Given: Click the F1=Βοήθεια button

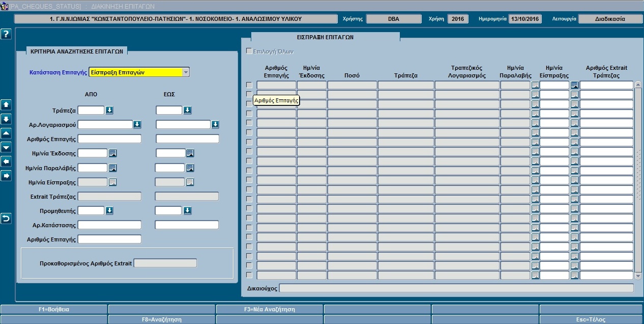Looking at the screenshot, I should pos(54,309).
